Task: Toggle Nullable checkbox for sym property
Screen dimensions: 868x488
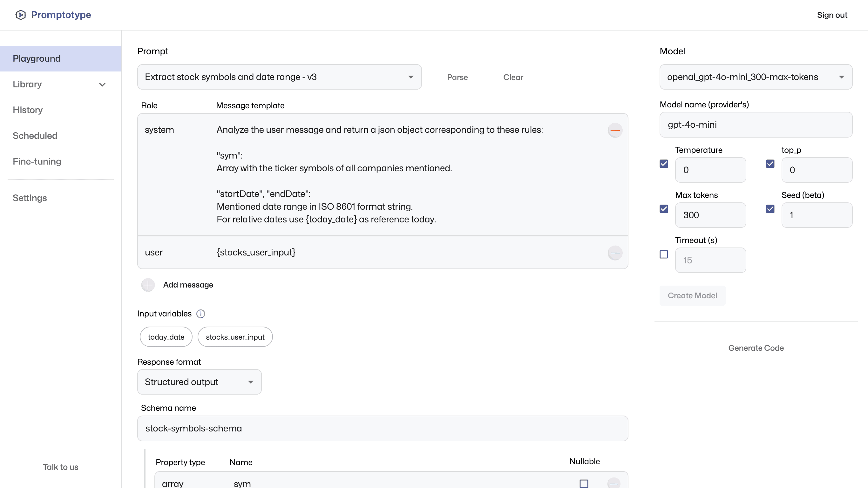Action: click(x=584, y=484)
